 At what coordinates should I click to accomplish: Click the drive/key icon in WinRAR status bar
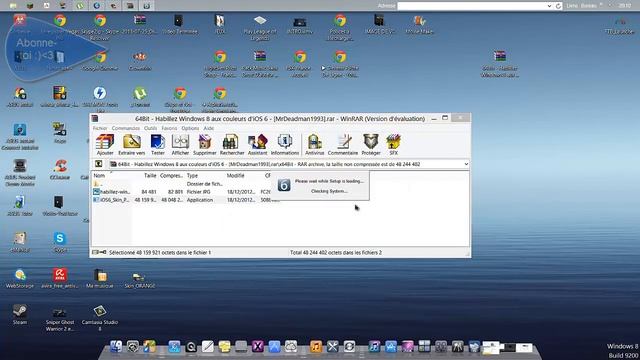[x=99, y=253]
